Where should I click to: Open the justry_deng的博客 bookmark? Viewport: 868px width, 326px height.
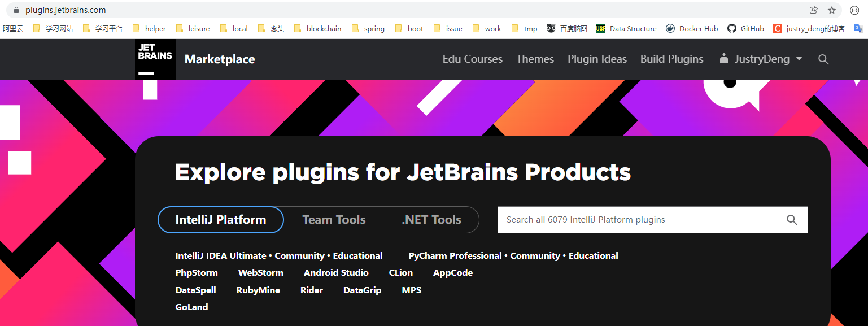(809, 28)
